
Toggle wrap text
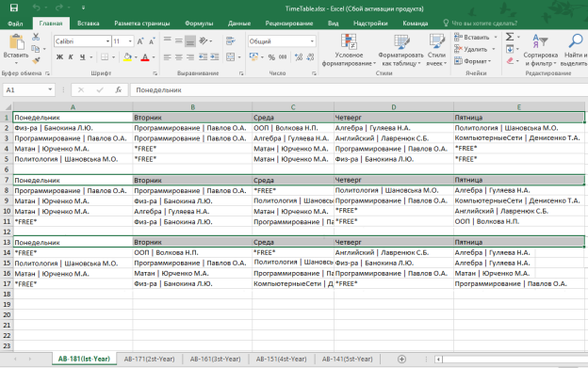(231, 40)
